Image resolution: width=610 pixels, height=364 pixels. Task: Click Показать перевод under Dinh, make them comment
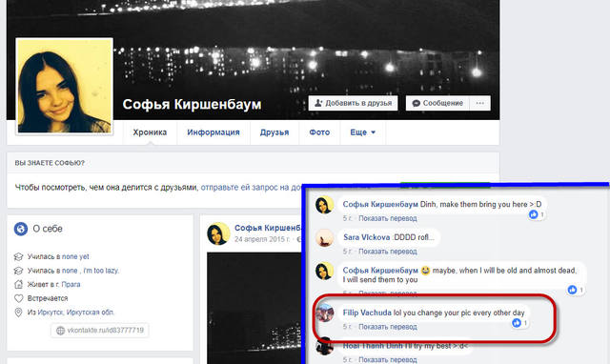tap(388, 218)
